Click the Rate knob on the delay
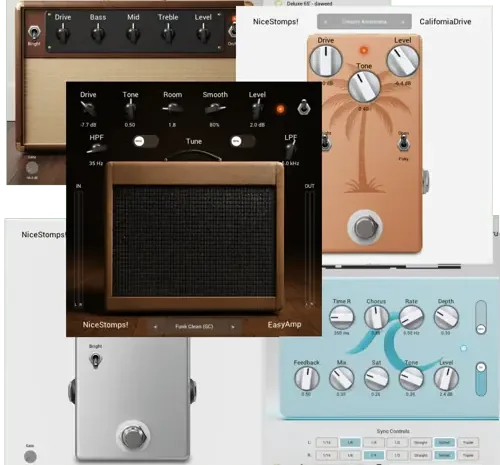This screenshot has height=465, width=500. 411,318
